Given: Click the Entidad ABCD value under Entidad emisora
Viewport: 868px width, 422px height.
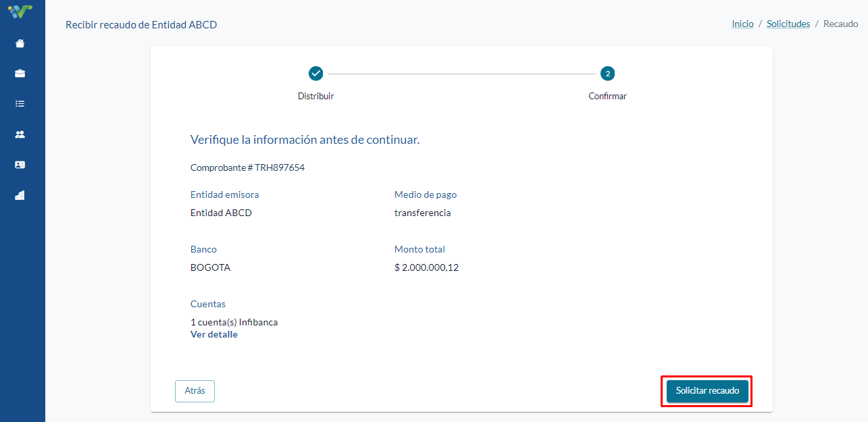Looking at the screenshot, I should click(221, 213).
